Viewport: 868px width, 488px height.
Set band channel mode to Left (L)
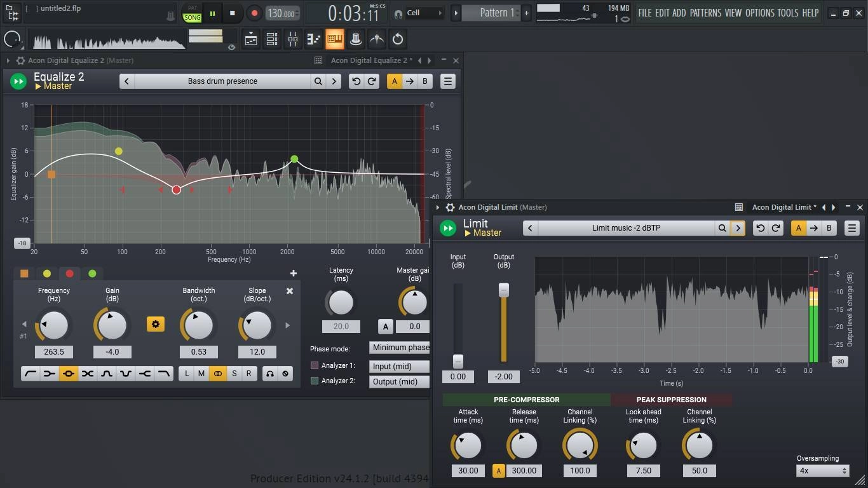tap(187, 374)
